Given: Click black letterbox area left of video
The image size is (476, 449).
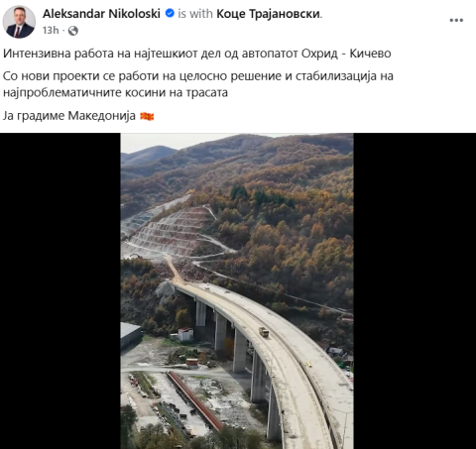Looking at the screenshot, I should pos(60,290).
